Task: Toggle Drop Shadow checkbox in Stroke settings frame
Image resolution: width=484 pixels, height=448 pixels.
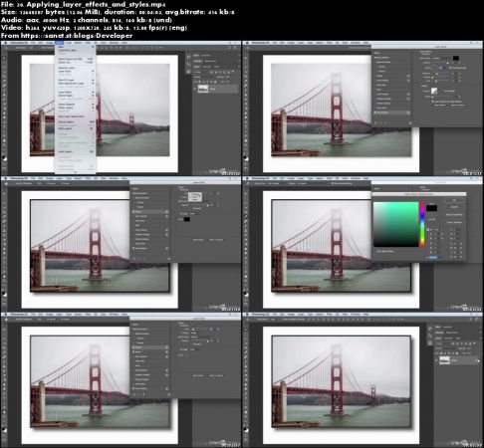Action: 133,248
